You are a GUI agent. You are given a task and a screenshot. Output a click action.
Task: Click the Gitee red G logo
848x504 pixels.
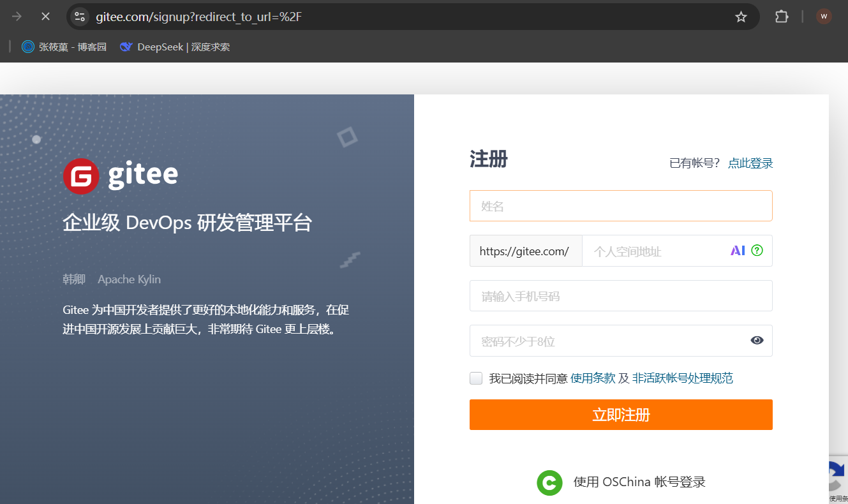coord(81,176)
